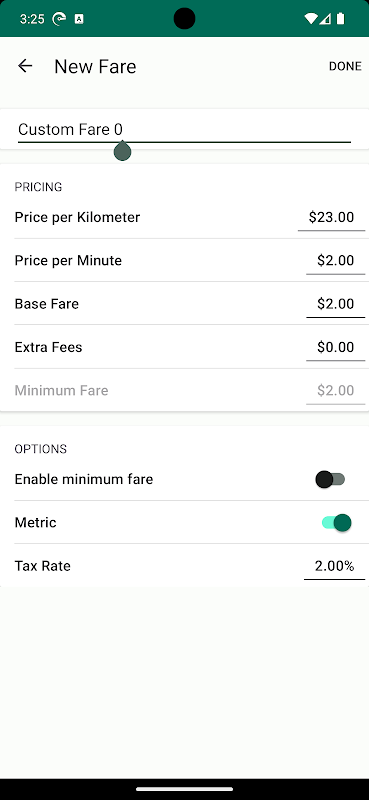The image size is (369, 800).
Task: Tap the text cursor handle below fare name
Action: (122, 151)
